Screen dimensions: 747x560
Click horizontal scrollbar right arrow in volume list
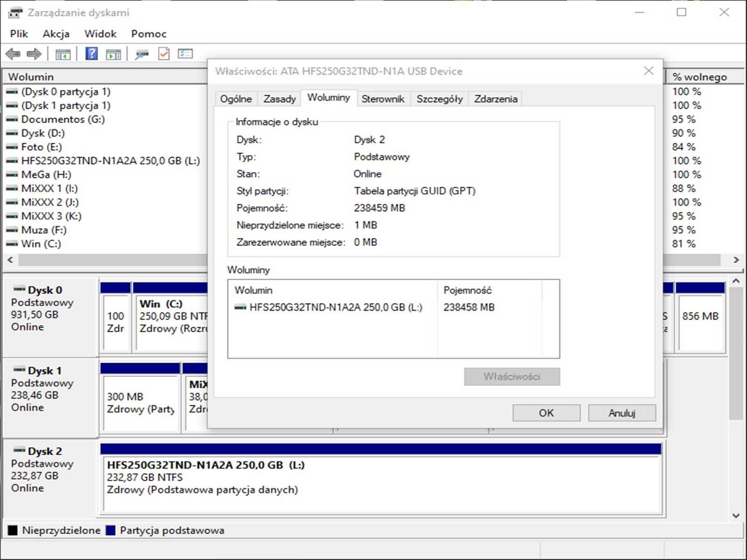pos(736,260)
